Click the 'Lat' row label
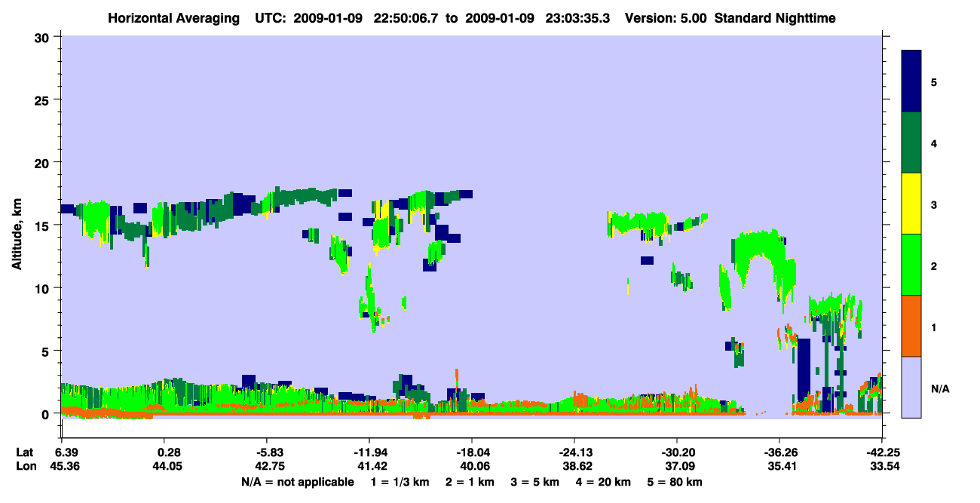The height and width of the screenshot is (503, 980). pos(25,452)
